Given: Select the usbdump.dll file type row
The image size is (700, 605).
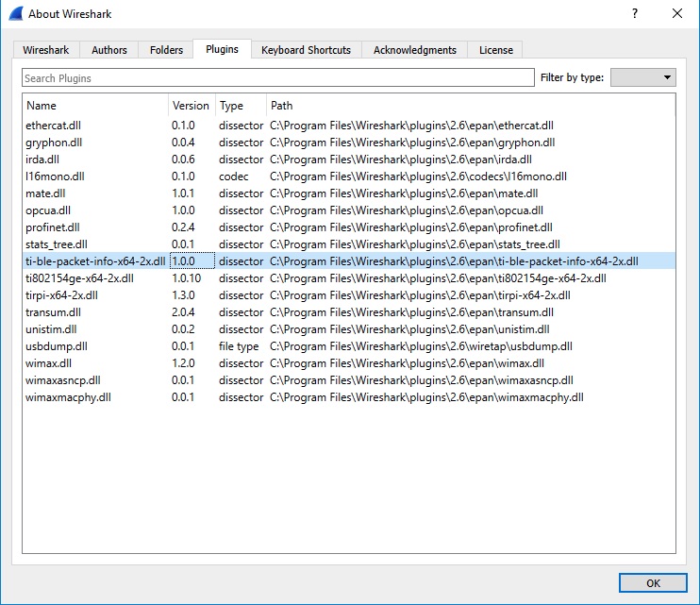Looking at the screenshot, I should (x=349, y=346).
